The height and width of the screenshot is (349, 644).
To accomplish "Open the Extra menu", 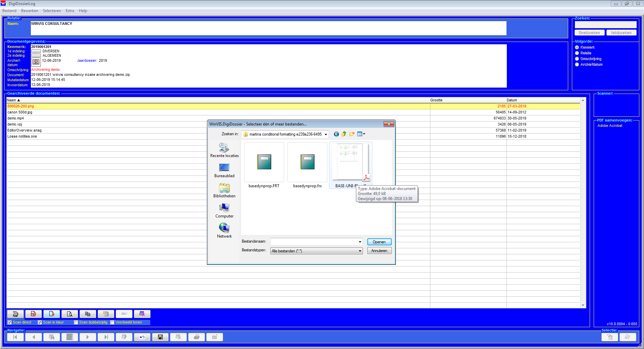I will [70, 11].
